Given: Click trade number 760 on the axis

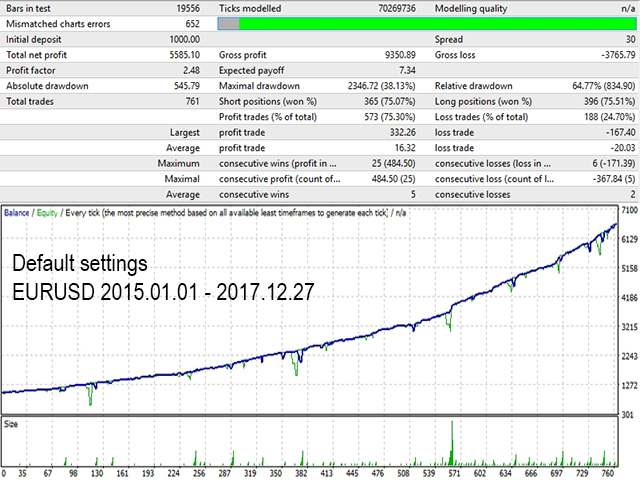Looking at the screenshot, I should click(608, 473).
